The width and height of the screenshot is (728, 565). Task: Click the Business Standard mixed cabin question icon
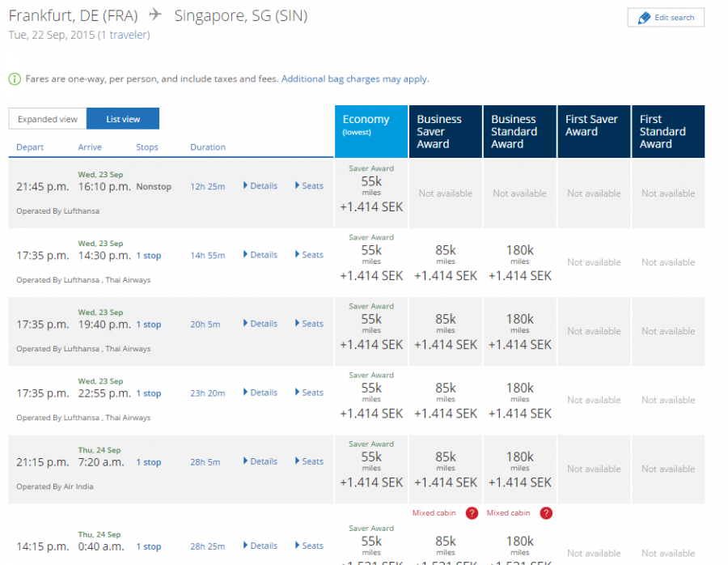click(x=546, y=513)
